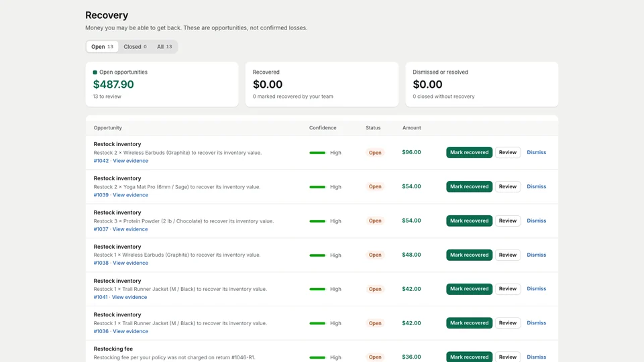Screen dimensions: 644x362
Task: Select the $487.90 open opportunities total
Action: click(x=113, y=84)
